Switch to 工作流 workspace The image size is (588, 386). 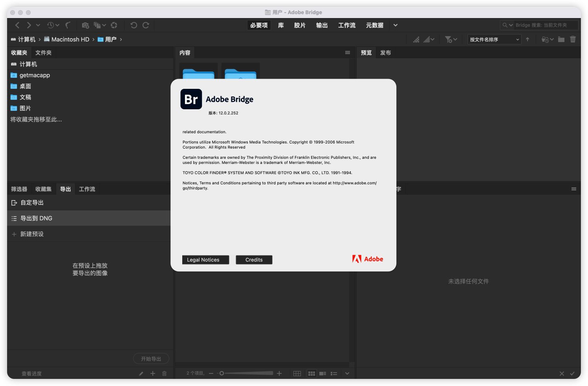[347, 25]
